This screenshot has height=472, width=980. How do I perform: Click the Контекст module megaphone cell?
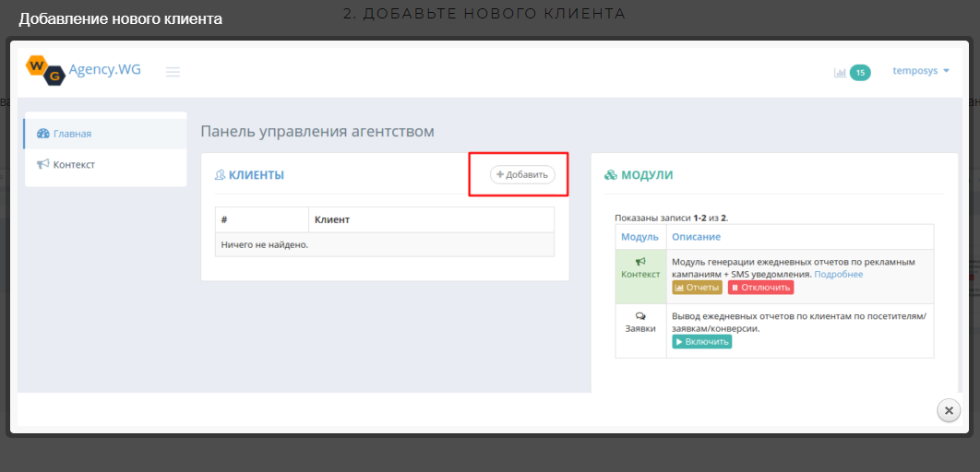(640, 277)
